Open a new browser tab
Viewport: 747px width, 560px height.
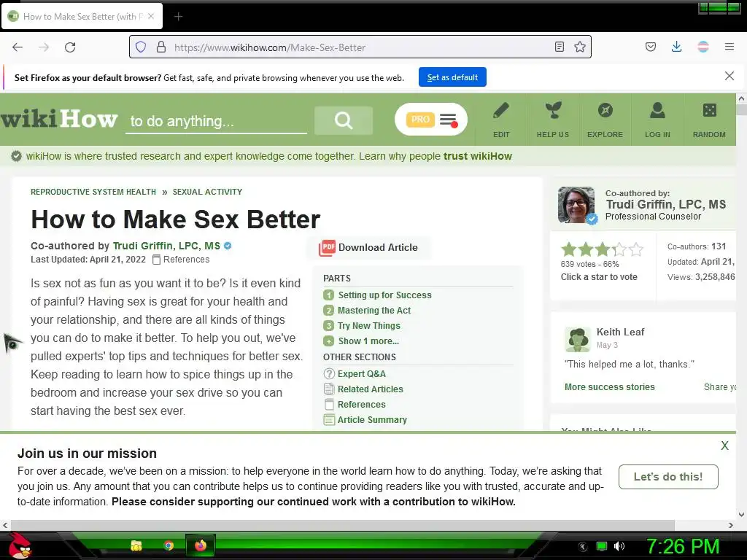[178, 17]
